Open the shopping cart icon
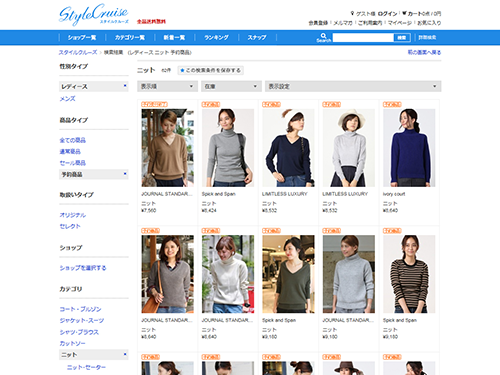 (x=404, y=13)
